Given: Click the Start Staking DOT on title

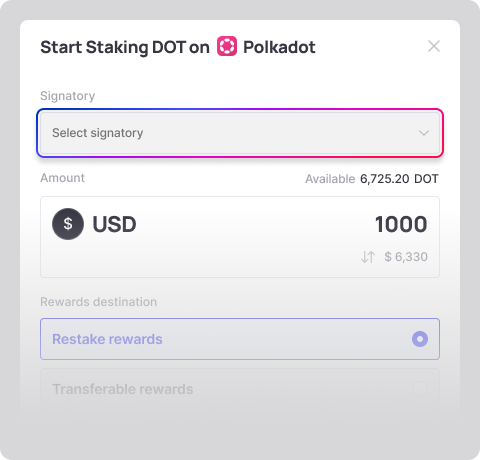Looking at the screenshot, I should point(125,47).
